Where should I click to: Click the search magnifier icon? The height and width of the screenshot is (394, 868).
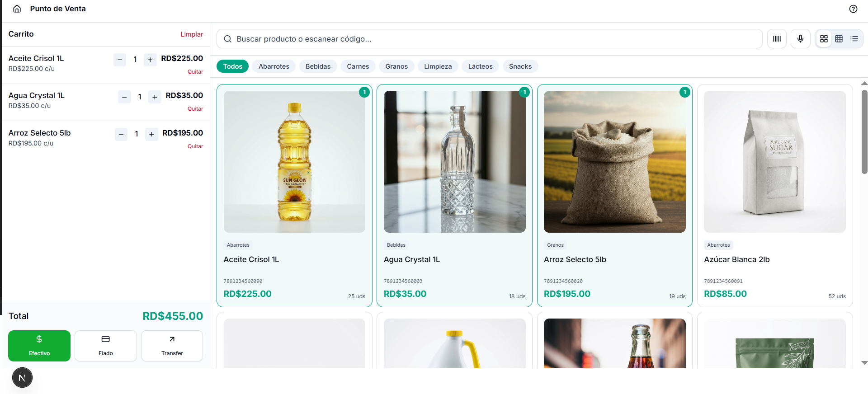tap(227, 38)
